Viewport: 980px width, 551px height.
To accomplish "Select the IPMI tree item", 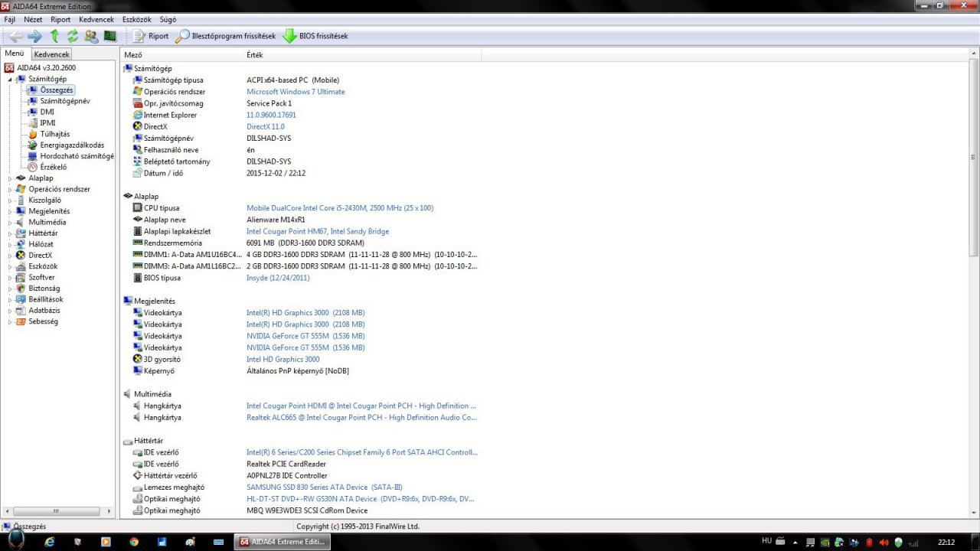I will pos(47,122).
